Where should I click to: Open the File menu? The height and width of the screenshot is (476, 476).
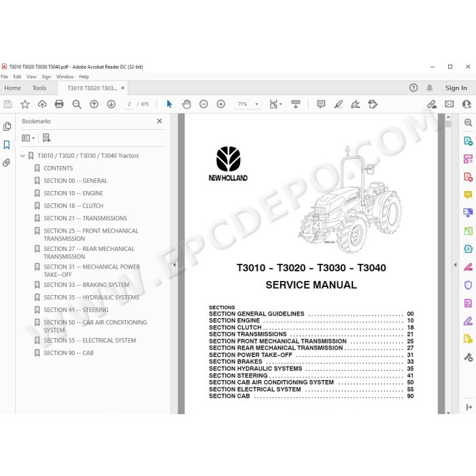coord(4,76)
